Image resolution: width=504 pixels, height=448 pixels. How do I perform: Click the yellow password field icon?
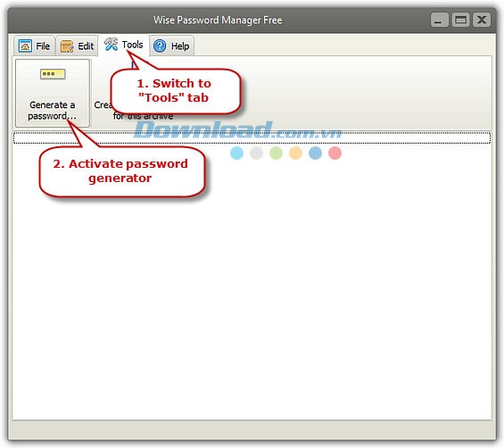(53, 74)
